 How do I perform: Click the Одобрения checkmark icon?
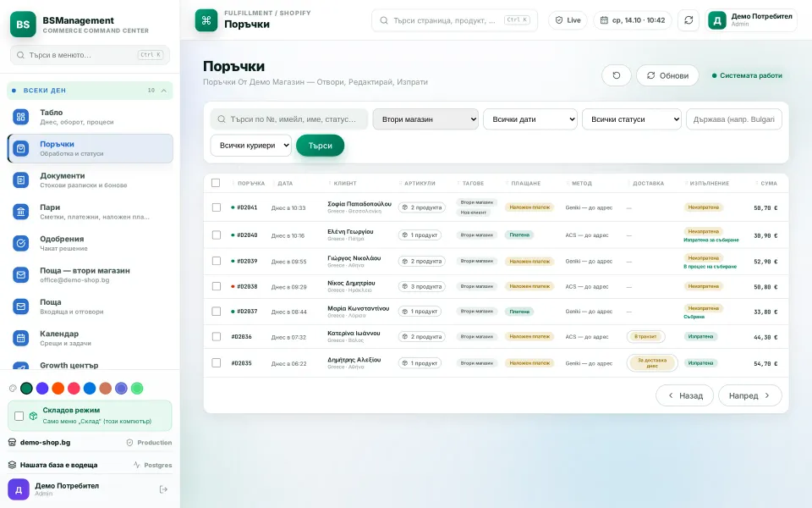[x=20, y=243]
